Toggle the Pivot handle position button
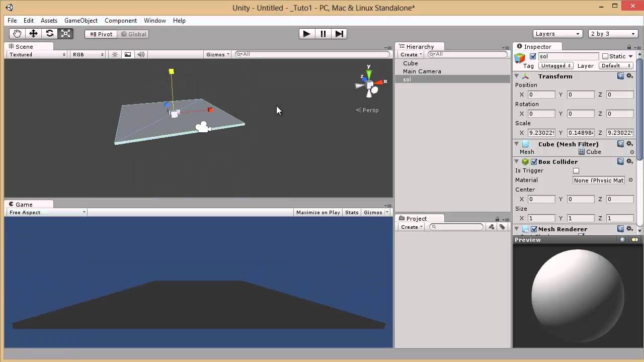This screenshot has width=644, height=362. 101,34
